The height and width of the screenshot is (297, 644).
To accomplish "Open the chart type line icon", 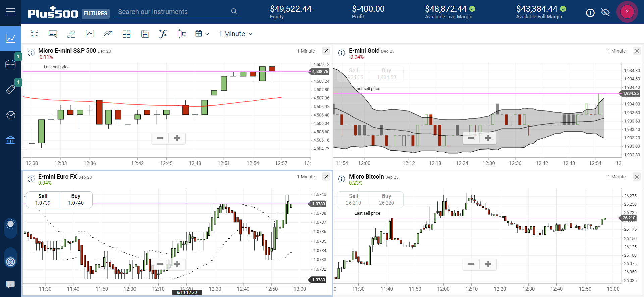I will (108, 34).
